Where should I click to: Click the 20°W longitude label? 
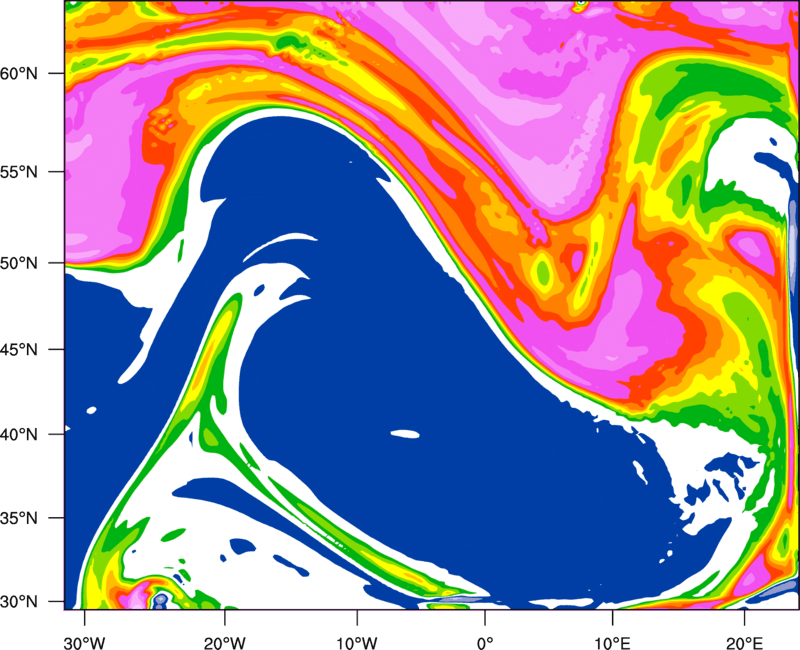click(224, 643)
